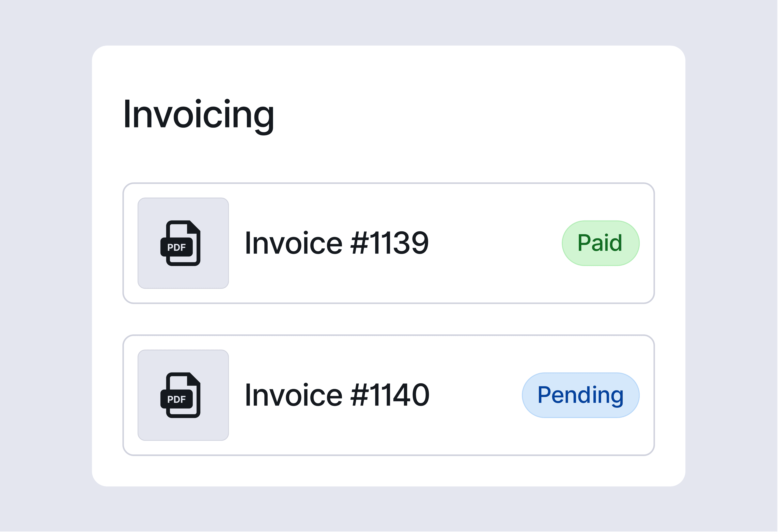Click the document icon beside Invoice #1140
The width and height of the screenshot is (778, 532).
pos(183,395)
